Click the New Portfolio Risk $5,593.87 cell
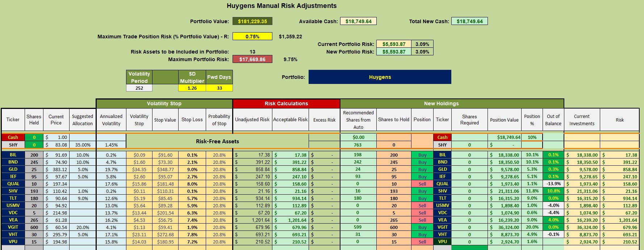This screenshot has width=644, height=250. 394,52
